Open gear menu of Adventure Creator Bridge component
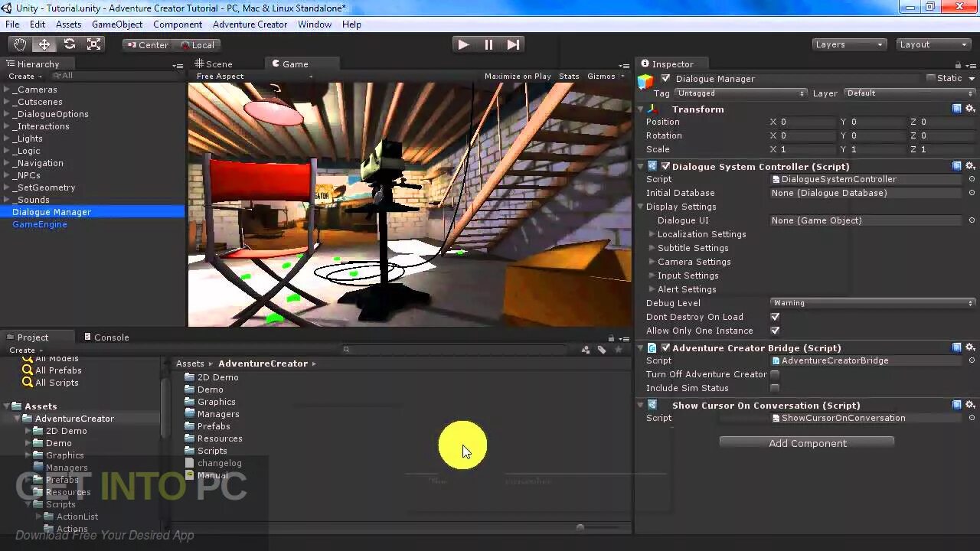 pos(970,347)
